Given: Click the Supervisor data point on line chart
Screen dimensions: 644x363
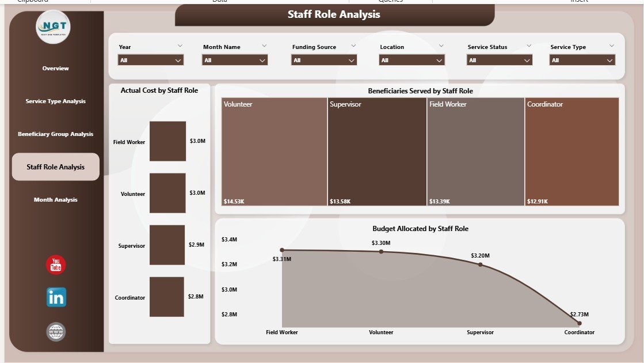Looking at the screenshot, I should pos(481,264).
